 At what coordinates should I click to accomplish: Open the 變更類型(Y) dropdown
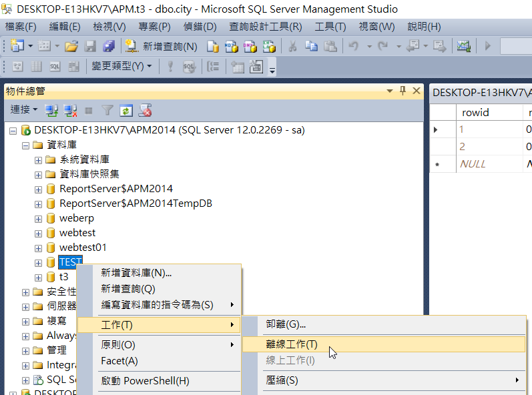point(121,66)
